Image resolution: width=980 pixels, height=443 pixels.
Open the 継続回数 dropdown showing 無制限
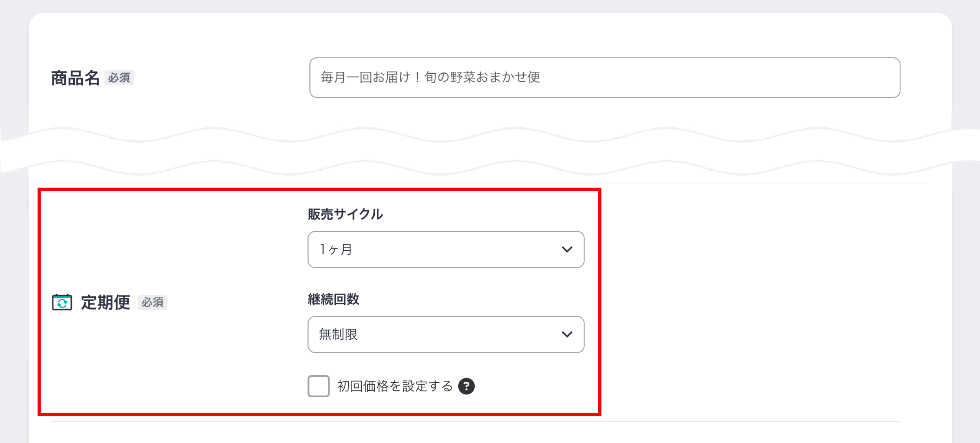click(x=445, y=335)
